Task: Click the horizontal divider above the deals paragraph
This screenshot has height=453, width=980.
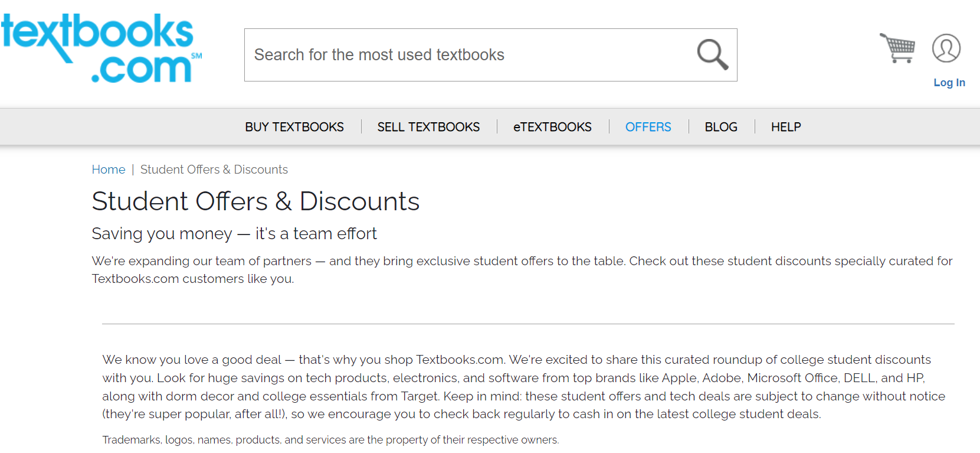Action: [527, 324]
